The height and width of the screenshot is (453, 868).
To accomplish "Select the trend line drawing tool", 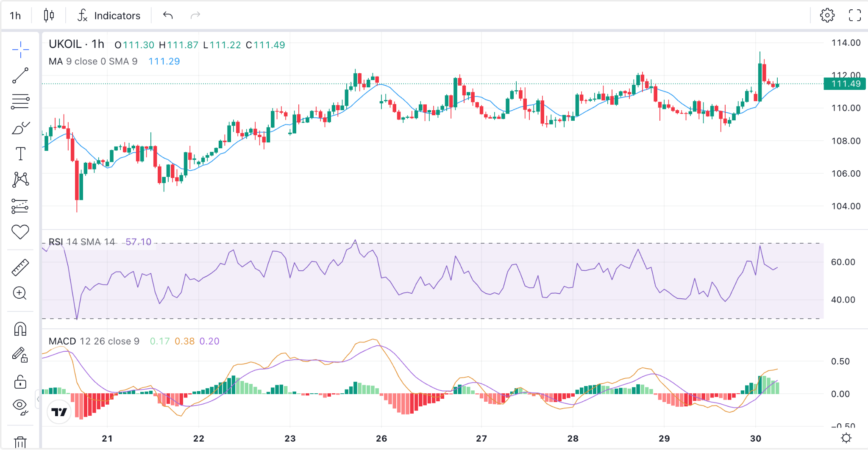I will pyautogui.click(x=20, y=75).
